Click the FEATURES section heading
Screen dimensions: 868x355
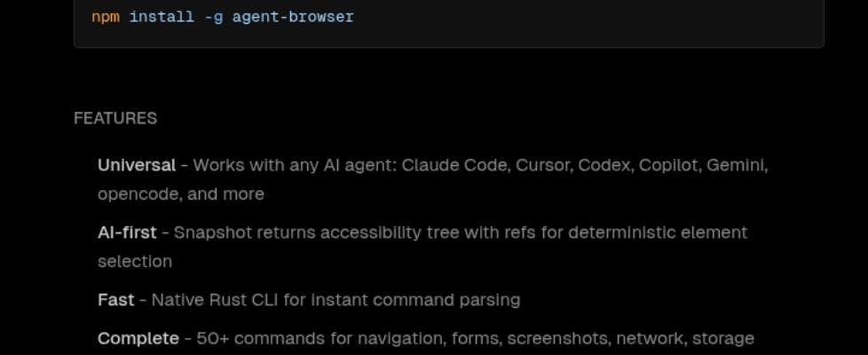point(115,118)
